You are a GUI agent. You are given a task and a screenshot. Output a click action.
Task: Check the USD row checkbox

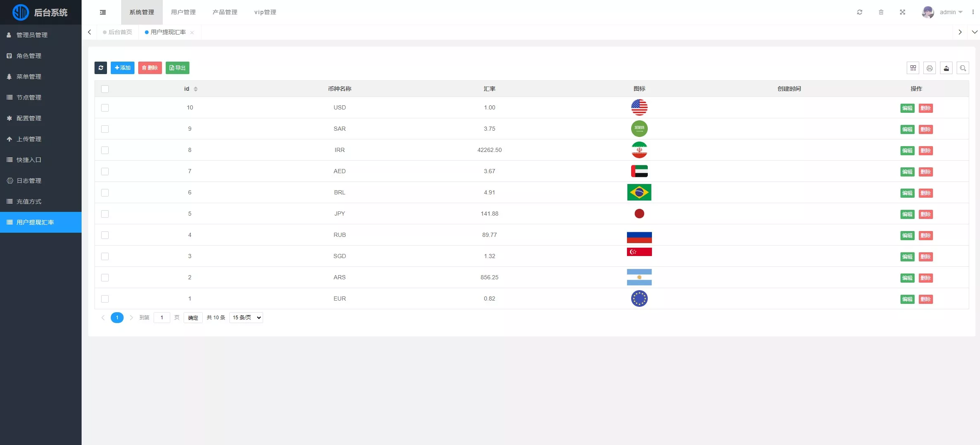105,108
